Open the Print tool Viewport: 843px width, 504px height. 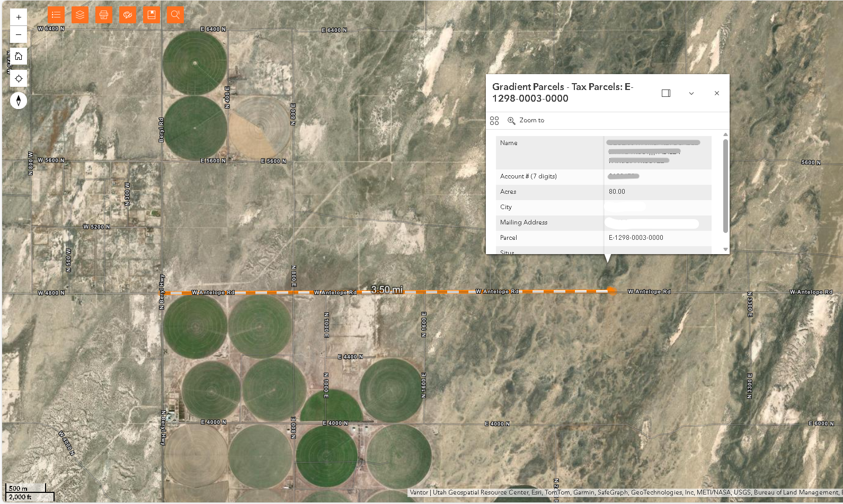click(x=104, y=15)
